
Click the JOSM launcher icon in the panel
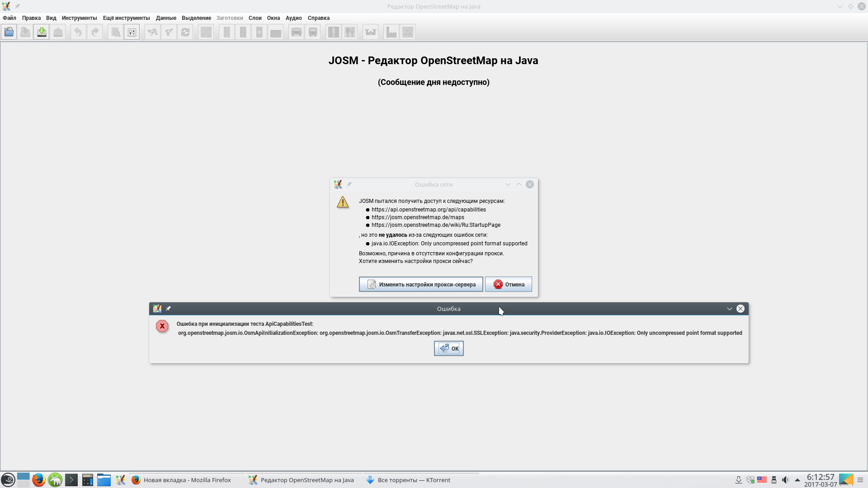[x=120, y=480]
